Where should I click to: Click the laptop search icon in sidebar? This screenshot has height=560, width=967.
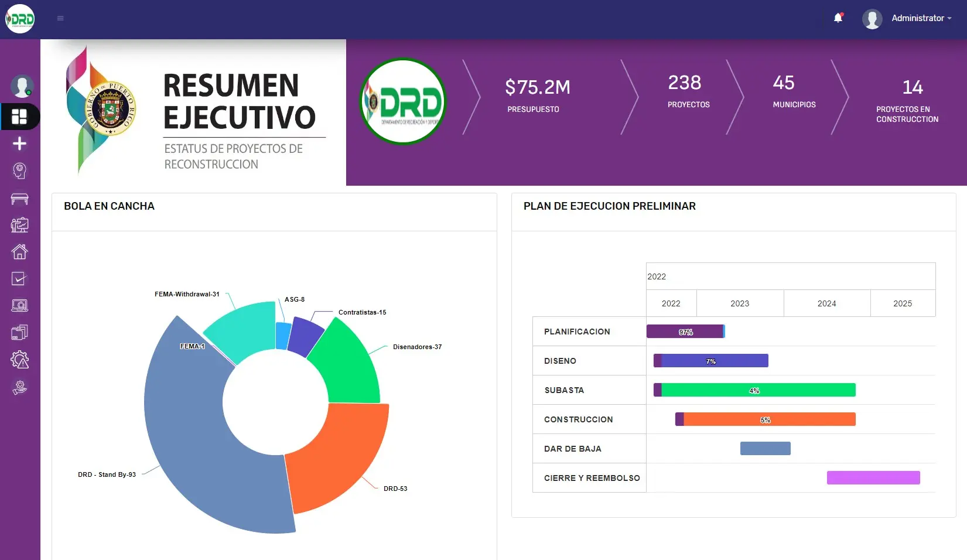[x=19, y=306]
